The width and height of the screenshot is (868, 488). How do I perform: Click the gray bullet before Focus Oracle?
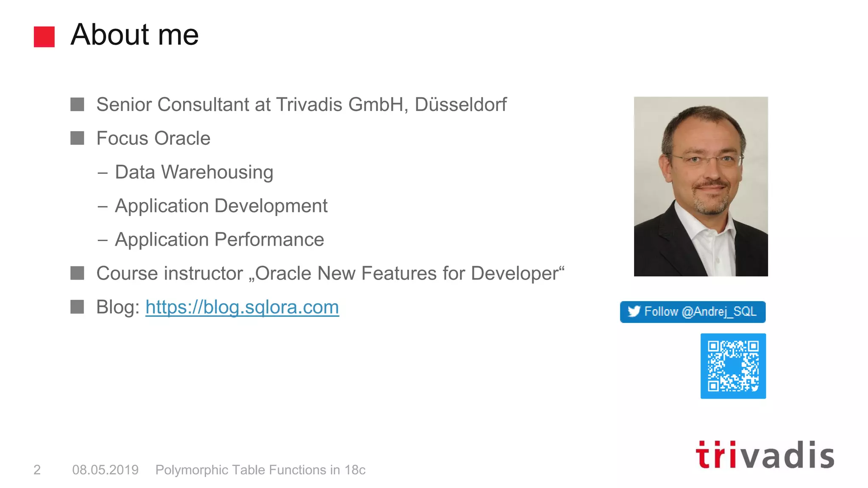[77, 138]
